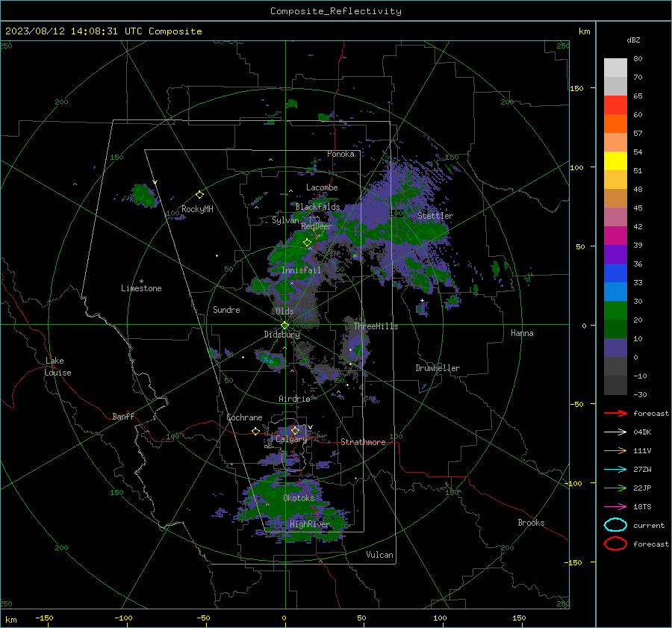Click the Banff town label
The width and height of the screenshot is (672, 628).
tap(123, 416)
